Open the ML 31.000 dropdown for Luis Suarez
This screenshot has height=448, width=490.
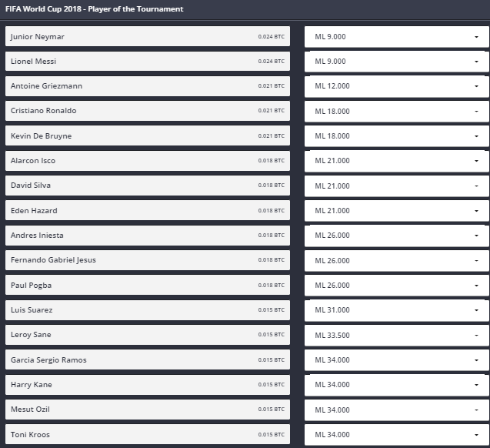point(397,310)
